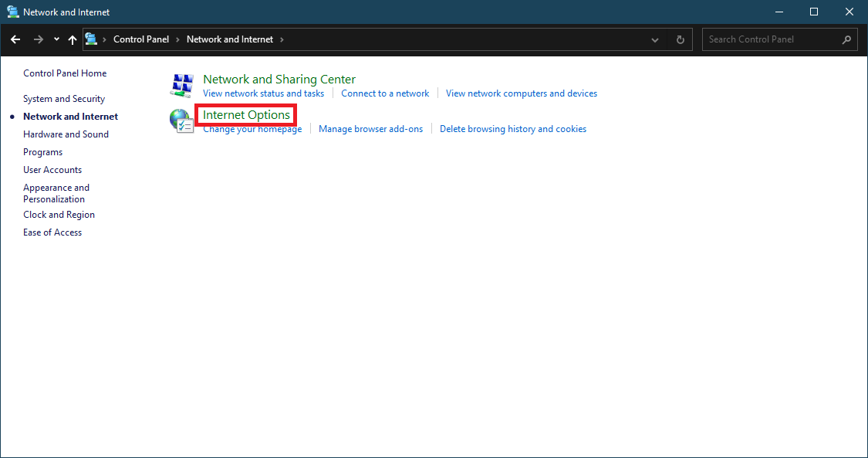Viewport: 868px width, 458px height.
Task: Open the highlighted Internet Options link
Action: tap(245, 114)
